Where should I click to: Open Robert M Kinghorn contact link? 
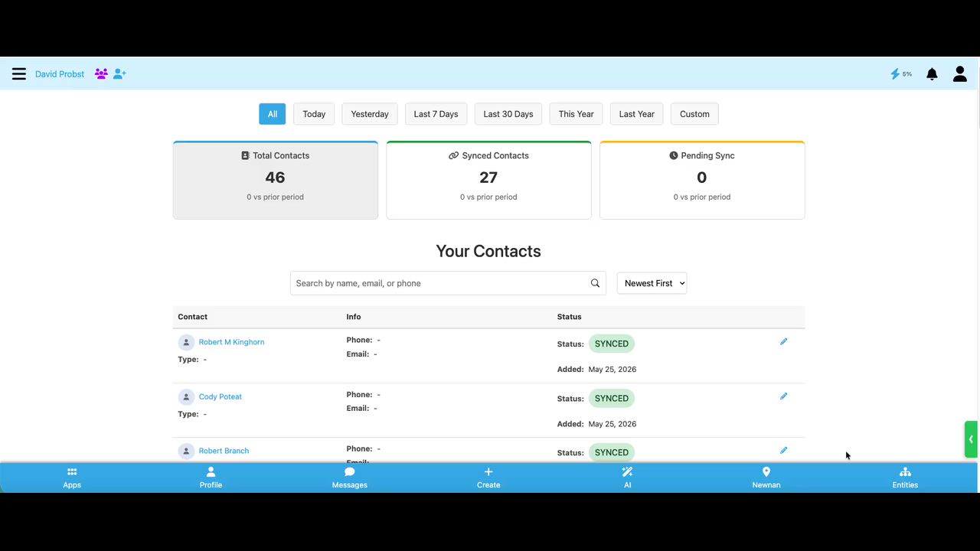coord(231,342)
